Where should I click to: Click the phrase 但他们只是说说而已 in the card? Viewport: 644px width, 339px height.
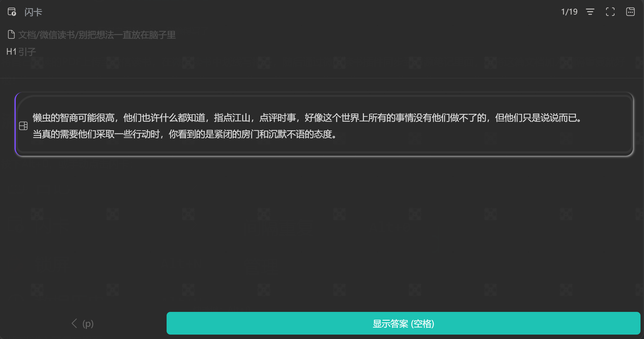[536, 118]
